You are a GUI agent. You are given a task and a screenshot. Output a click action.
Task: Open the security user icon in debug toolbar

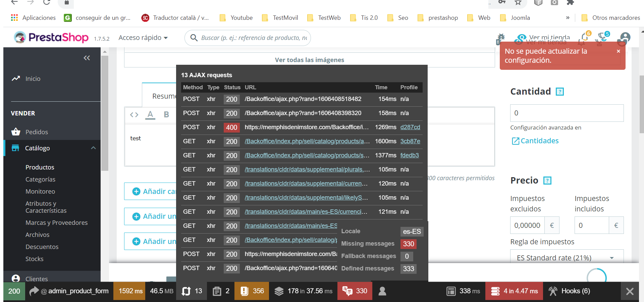click(382, 291)
